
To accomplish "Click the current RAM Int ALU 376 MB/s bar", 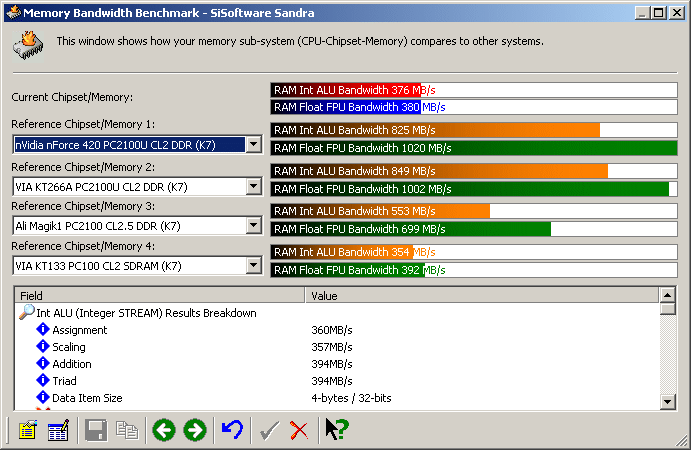I will tap(474, 90).
